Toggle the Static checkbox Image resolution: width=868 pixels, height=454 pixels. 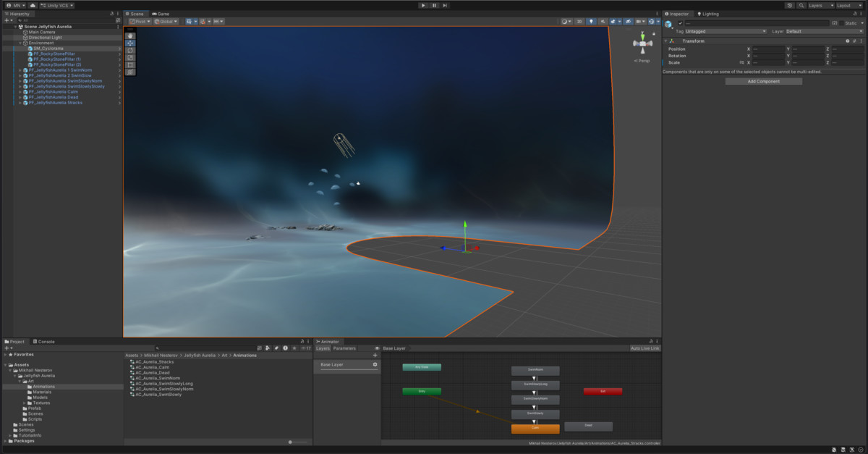click(841, 23)
